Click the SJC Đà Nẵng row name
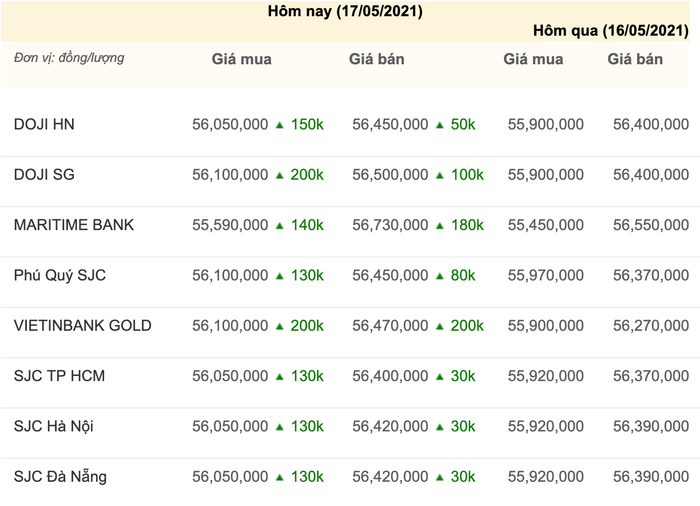Viewport: 700px width, 506px height. (60, 476)
